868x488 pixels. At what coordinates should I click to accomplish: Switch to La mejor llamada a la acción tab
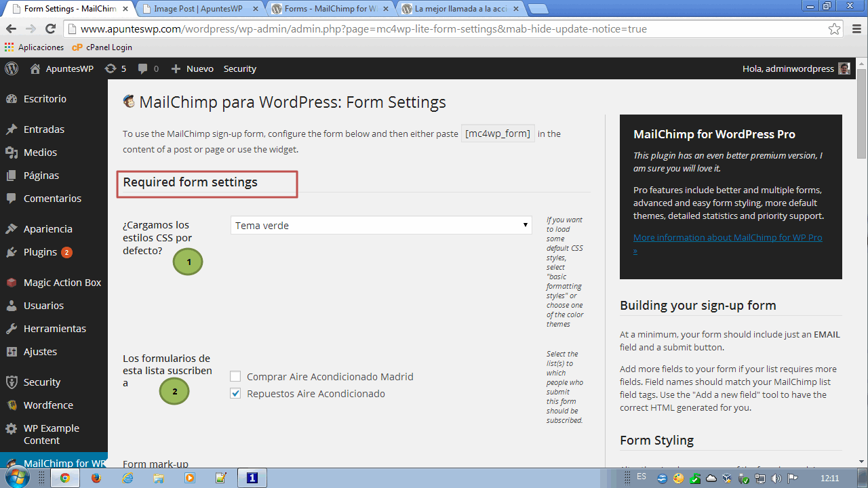[461, 9]
